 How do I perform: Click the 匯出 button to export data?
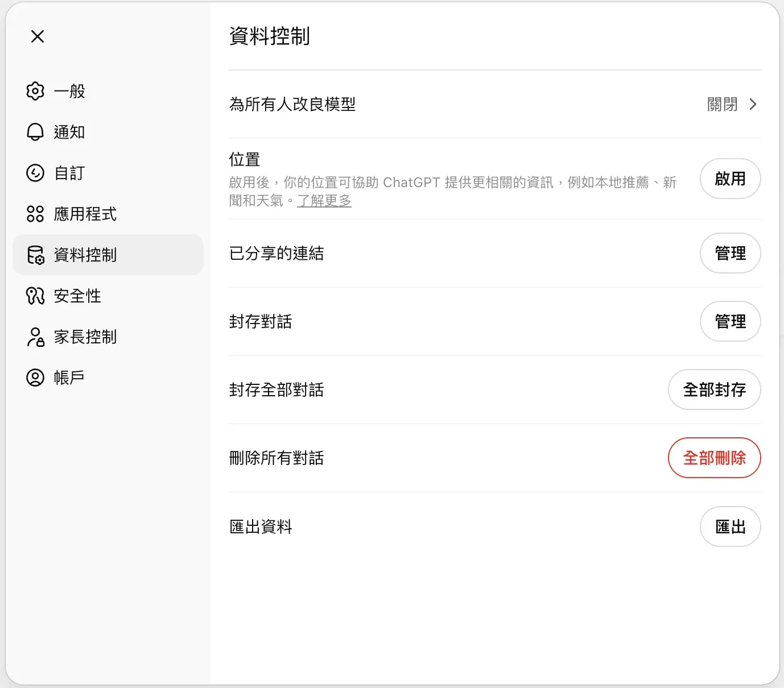730,527
